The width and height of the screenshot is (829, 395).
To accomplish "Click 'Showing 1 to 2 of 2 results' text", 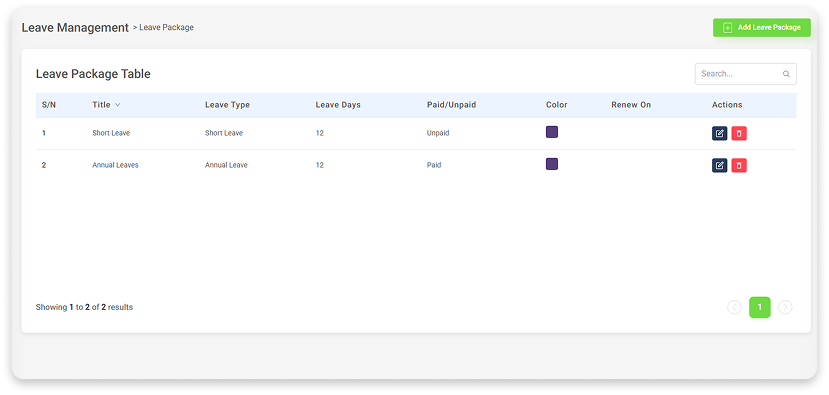I will [84, 307].
